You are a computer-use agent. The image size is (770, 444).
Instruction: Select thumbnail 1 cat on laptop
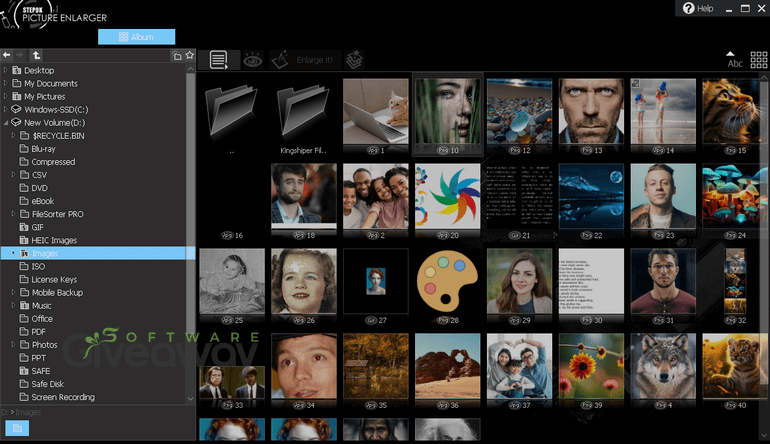[376, 112]
